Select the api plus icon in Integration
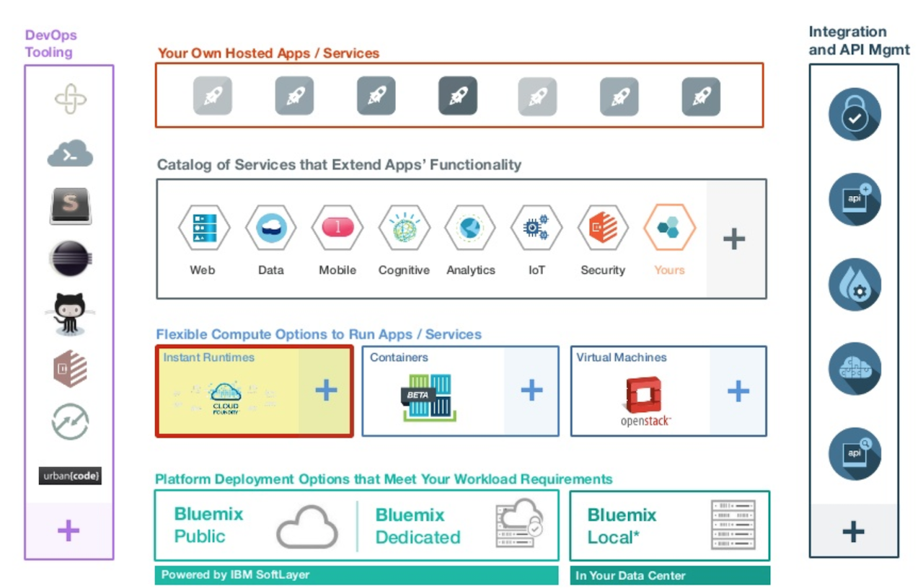This screenshot has width=923, height=588. (x=854, y=200)
